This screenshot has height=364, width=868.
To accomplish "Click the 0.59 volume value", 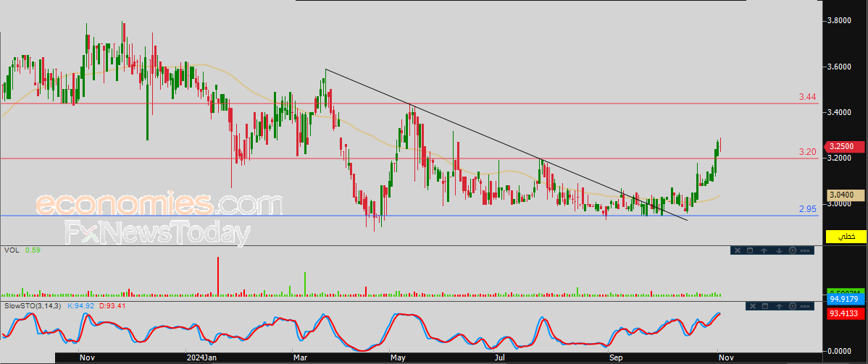I will pyautogui.click(x=33, y=250).
